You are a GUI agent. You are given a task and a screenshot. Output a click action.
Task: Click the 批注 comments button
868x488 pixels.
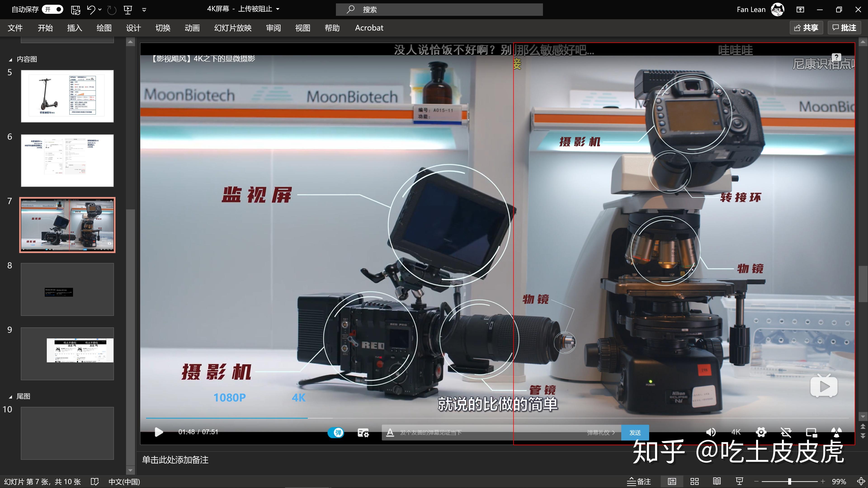(844, 28)
